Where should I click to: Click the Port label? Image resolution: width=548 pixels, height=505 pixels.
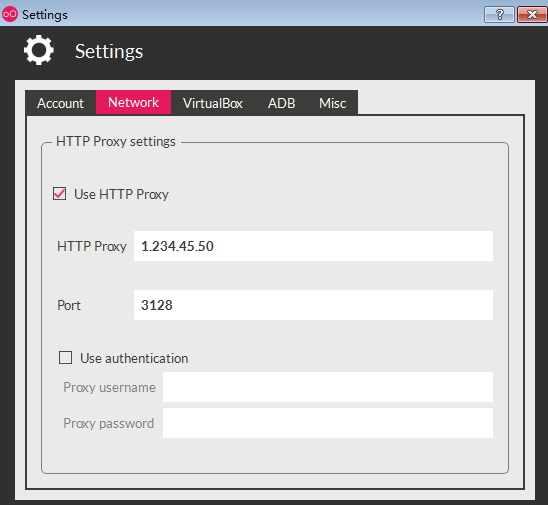coord(69,305)
